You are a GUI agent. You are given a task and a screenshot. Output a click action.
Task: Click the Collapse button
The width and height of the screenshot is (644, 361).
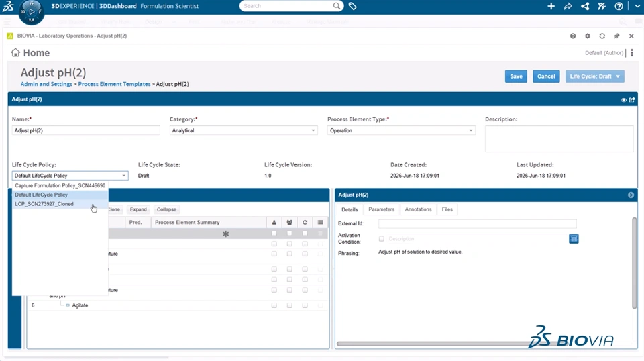(166, 209)
